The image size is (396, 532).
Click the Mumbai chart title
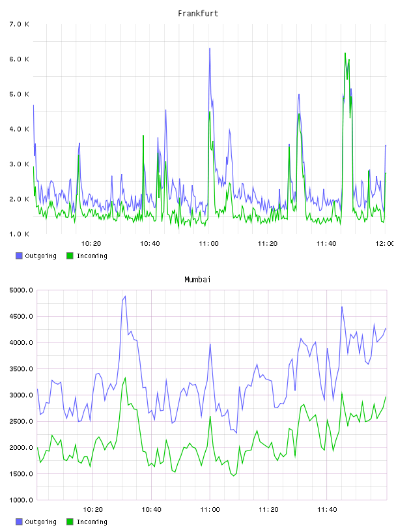point(197,280)
